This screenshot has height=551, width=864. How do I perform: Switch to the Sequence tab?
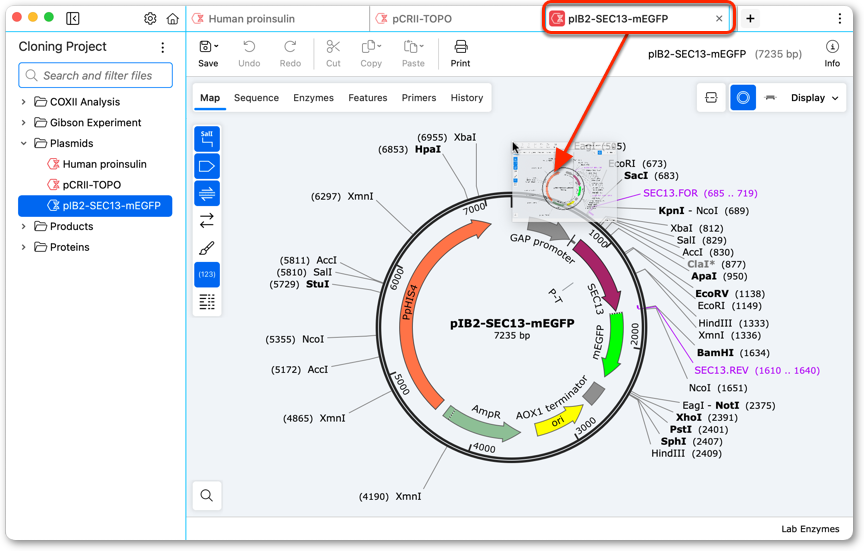256,98
